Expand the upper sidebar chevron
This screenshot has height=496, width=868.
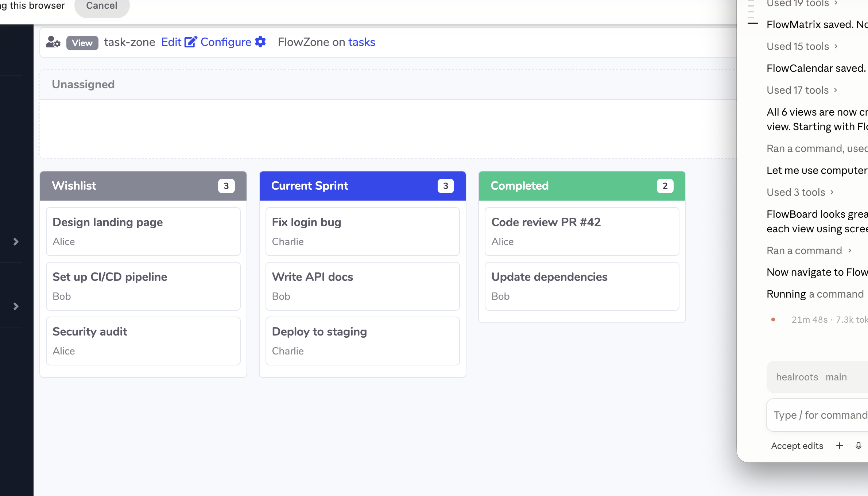[16, 242]
